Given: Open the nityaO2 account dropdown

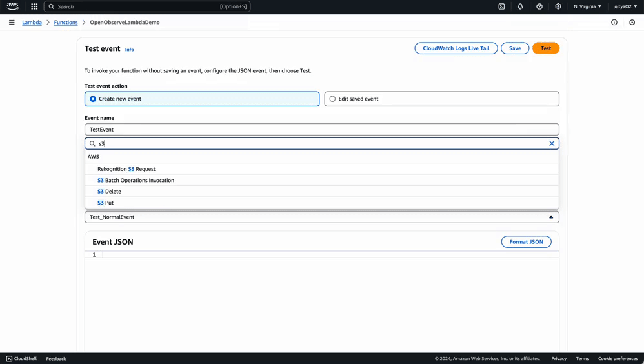Looking at the screenshot, I should tap(625, 6).
